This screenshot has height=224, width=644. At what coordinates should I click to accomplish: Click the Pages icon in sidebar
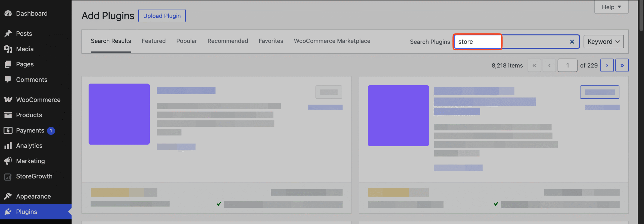click(8, 64)
